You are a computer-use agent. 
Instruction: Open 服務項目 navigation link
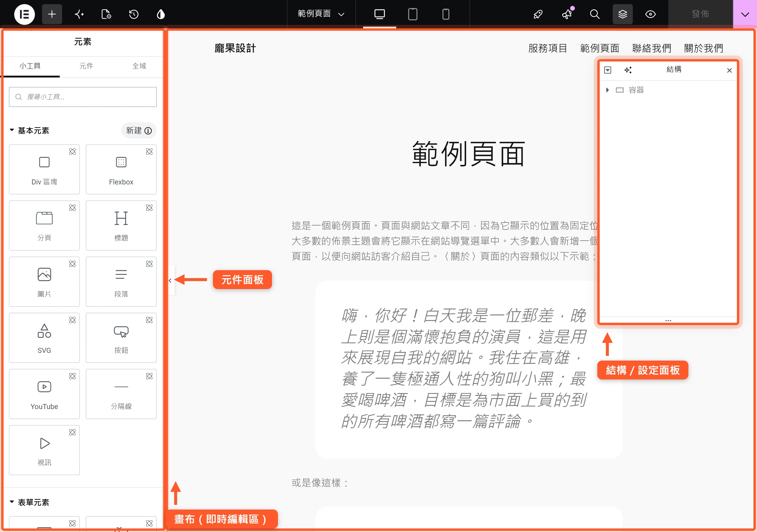point(547,48)
